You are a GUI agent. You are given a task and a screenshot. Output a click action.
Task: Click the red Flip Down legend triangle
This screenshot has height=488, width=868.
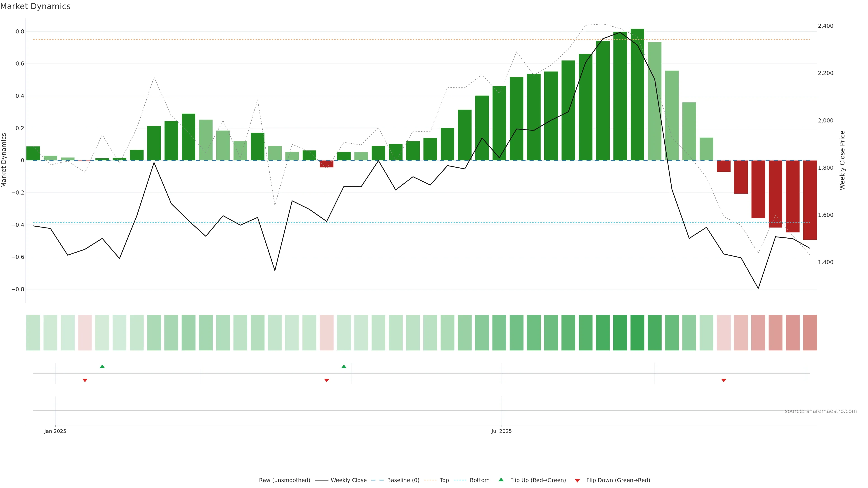pos(577,480)
